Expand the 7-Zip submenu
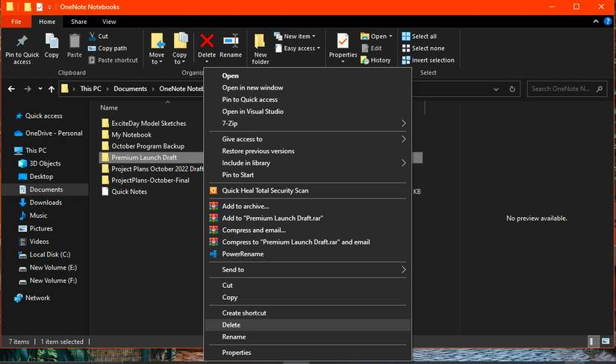The height and width of the screenshot is (364, 616). pos(403,124)
